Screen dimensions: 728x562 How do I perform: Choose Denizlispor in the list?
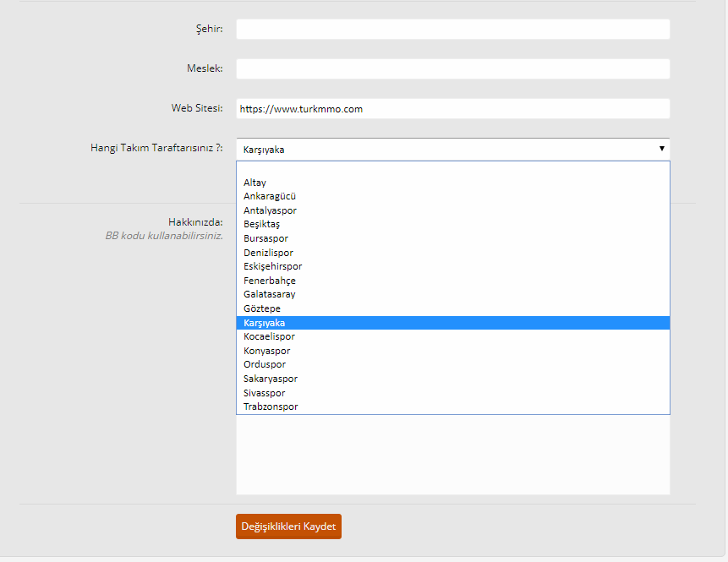[268, 253]
